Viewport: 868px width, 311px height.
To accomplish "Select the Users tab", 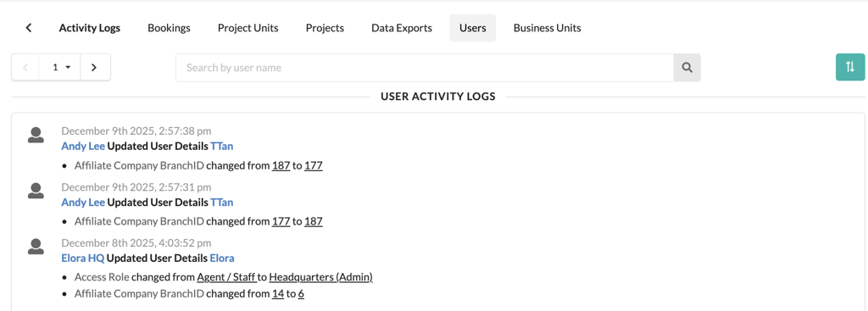I will (x=473, y=28).
